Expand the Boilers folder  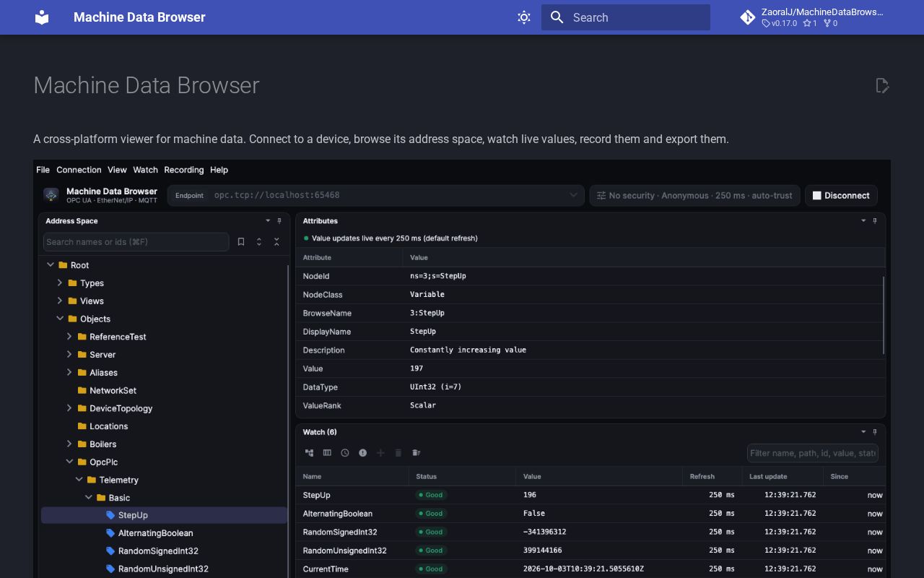pos(69,444)
